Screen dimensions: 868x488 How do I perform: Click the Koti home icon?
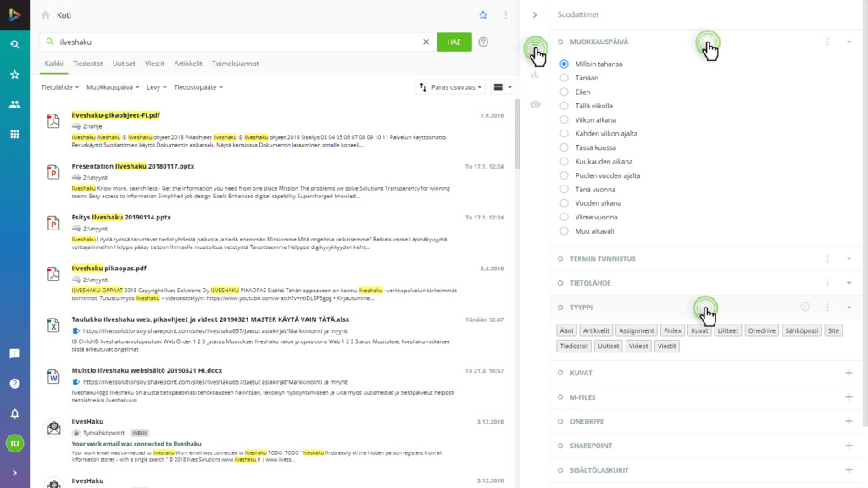[46, 15]
